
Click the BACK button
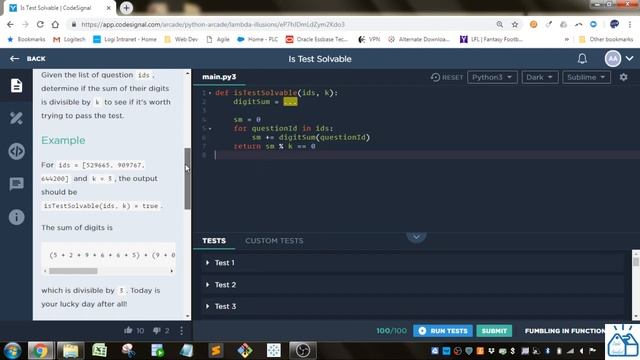coord(28,59)
